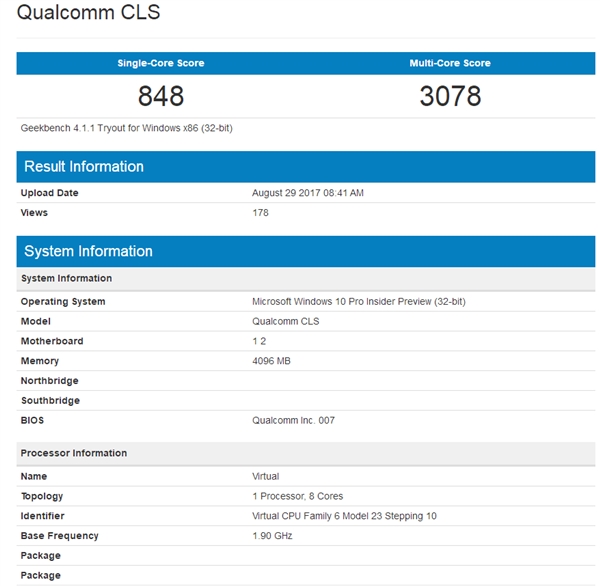This screenshot has height=586, width=600.
Task: Click the Base Frequency value 1.90 GHz
Action: pyautogui.click(x=274, y=536)
